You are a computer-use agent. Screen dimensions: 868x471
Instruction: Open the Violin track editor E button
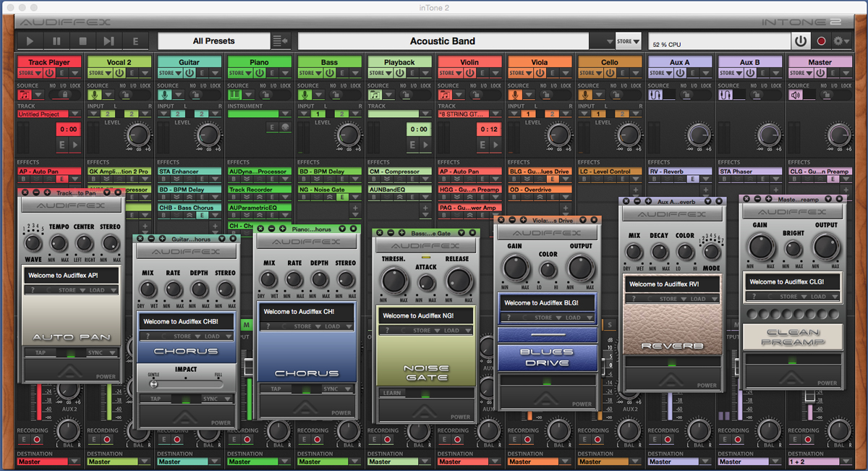(482, 145)
